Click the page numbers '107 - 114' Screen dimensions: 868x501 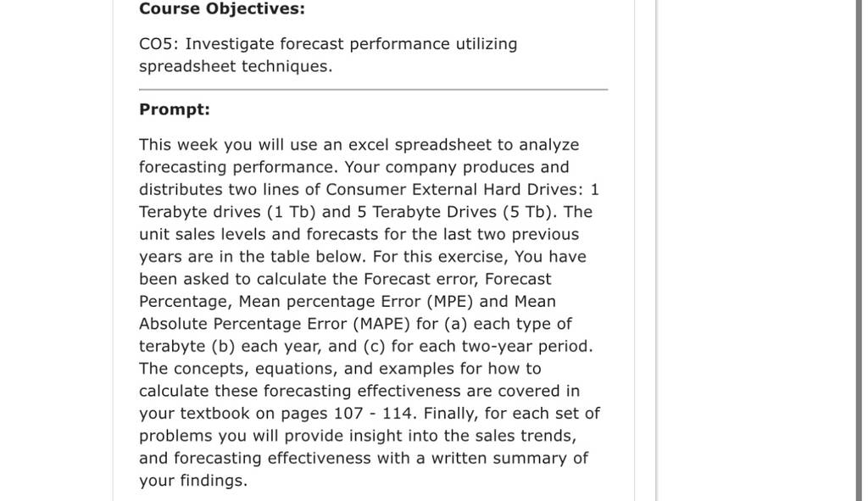coord(373,414)
